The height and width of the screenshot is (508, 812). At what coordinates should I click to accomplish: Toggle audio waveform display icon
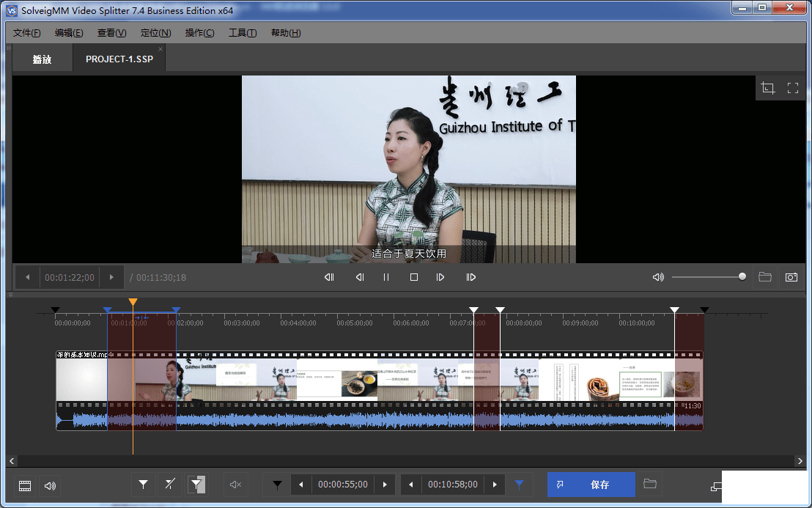point(50,486)
